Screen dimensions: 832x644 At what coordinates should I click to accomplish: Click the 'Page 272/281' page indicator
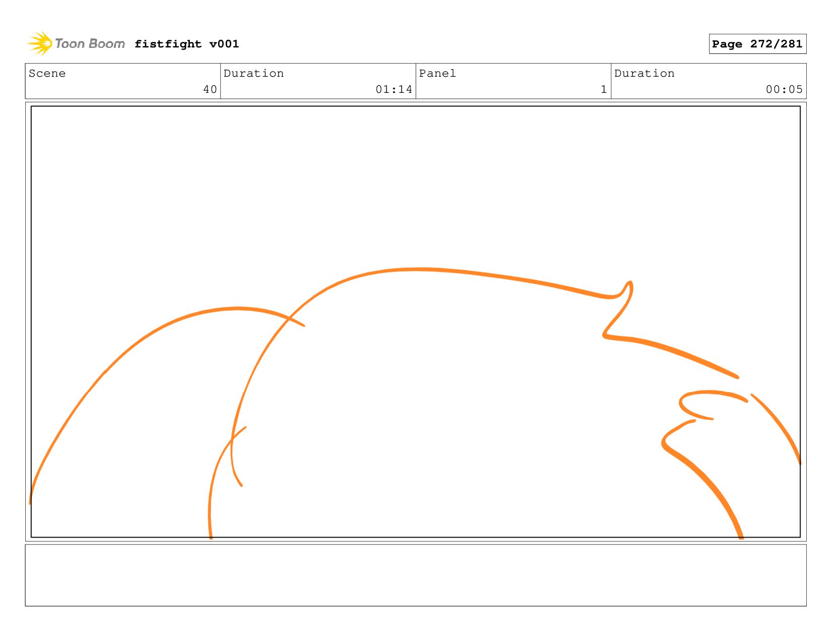(757, 44)
